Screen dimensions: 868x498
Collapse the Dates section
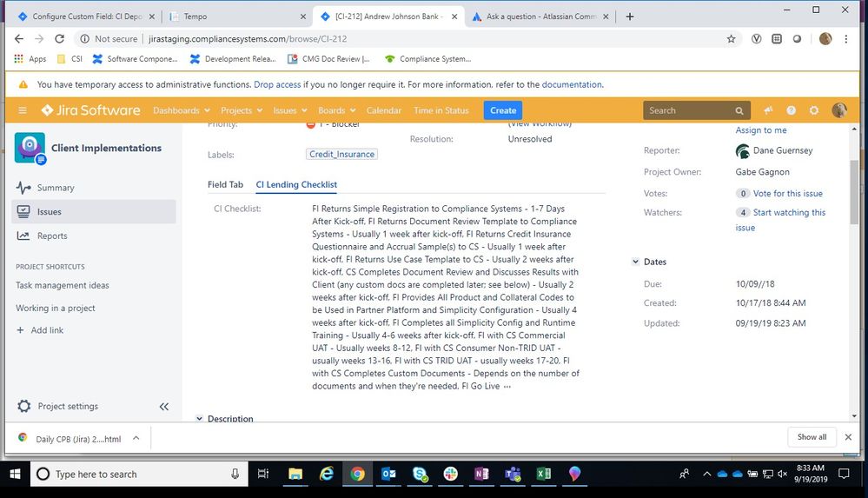(x=635, y=262)
